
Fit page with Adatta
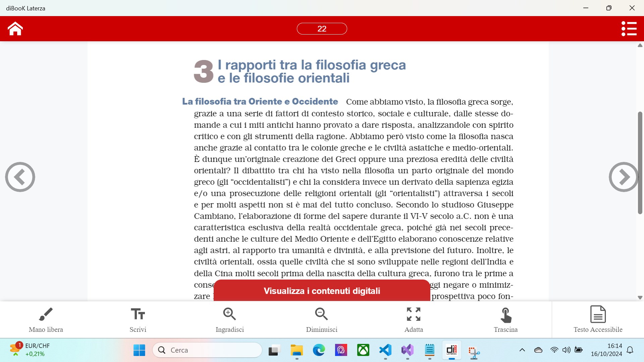click(x=414, y=319)
